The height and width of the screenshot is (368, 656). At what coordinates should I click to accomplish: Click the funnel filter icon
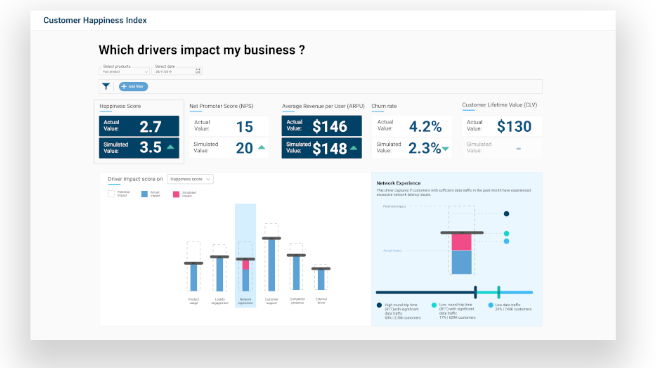(106, 86)
